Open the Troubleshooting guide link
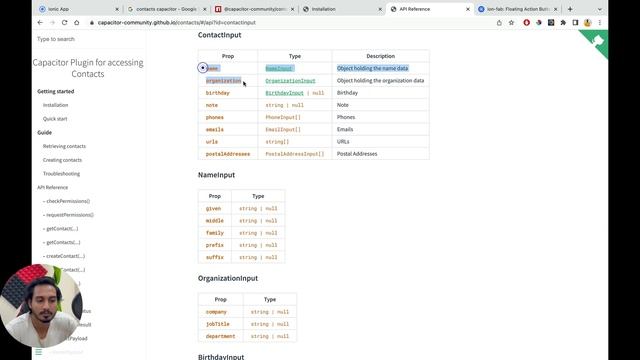Viewport: 640px width, 360px height. 61,173
